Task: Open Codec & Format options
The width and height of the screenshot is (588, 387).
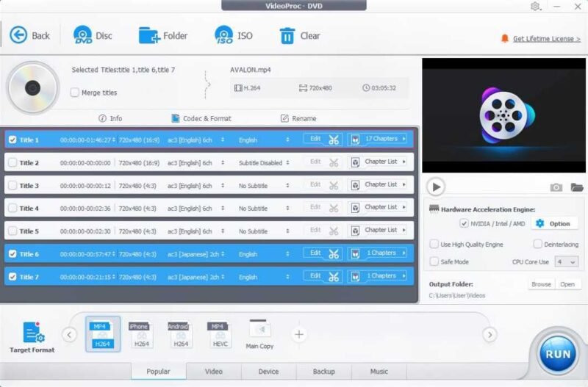Action: coord(201,118)
